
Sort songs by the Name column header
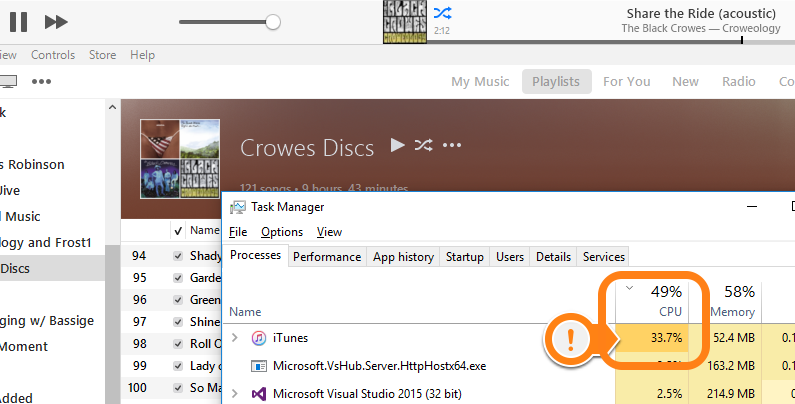click(x=204, y=230)
